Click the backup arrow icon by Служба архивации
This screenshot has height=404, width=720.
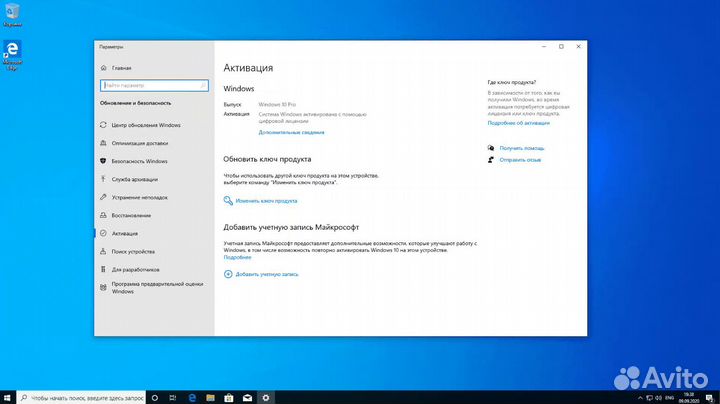coord(103,179)
